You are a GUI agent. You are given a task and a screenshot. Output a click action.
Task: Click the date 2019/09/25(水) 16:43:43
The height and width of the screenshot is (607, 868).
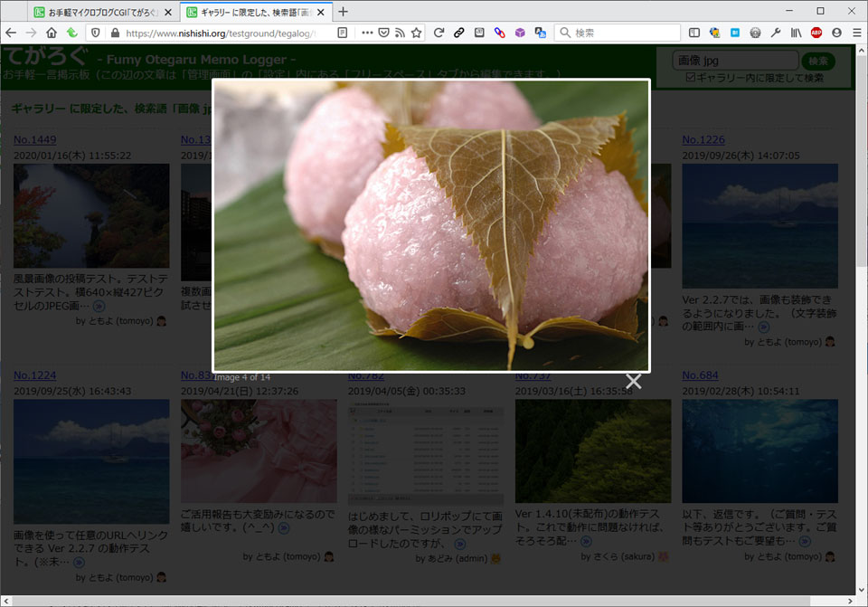coord(72,391)
